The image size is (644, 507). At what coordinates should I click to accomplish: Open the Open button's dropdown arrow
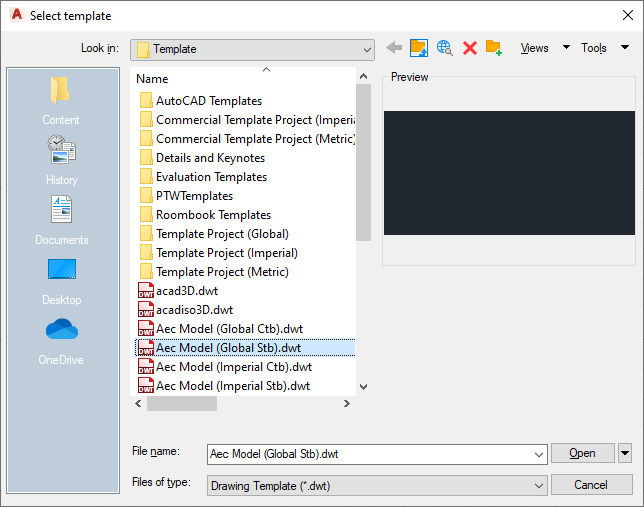click(x=625, y=453)
